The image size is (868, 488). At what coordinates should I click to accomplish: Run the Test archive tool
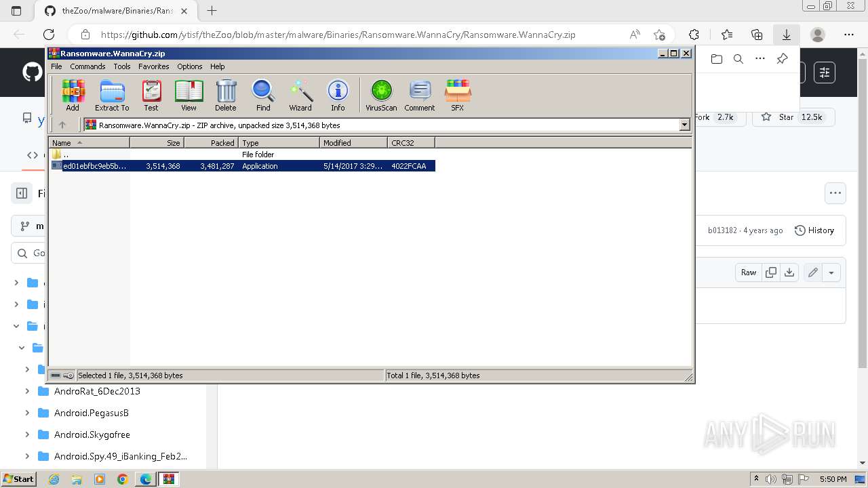[x=151, y=96]
